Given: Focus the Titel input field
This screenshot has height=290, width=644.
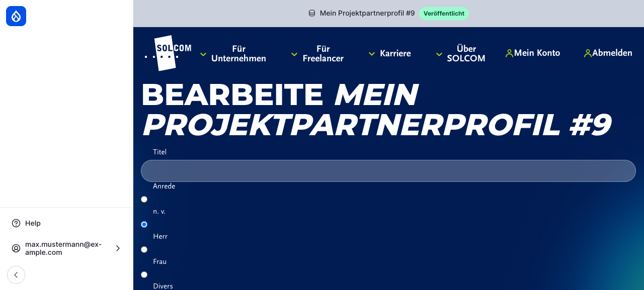Looking at the screenshot, I should click(x=388, y=171).
